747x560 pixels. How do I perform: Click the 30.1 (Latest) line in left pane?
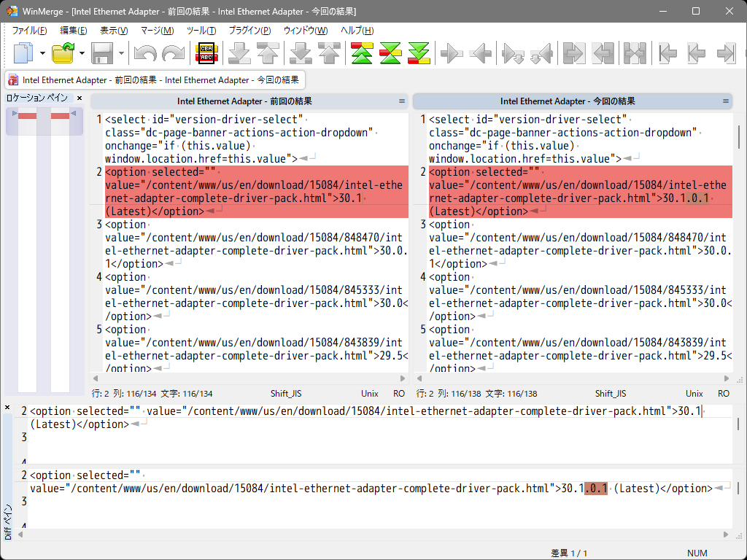pos(256,192)
